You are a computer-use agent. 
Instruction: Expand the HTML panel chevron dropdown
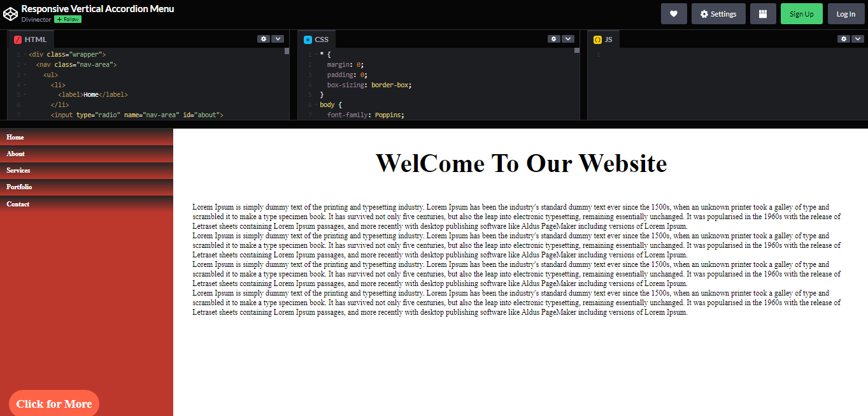click(278, 38)
